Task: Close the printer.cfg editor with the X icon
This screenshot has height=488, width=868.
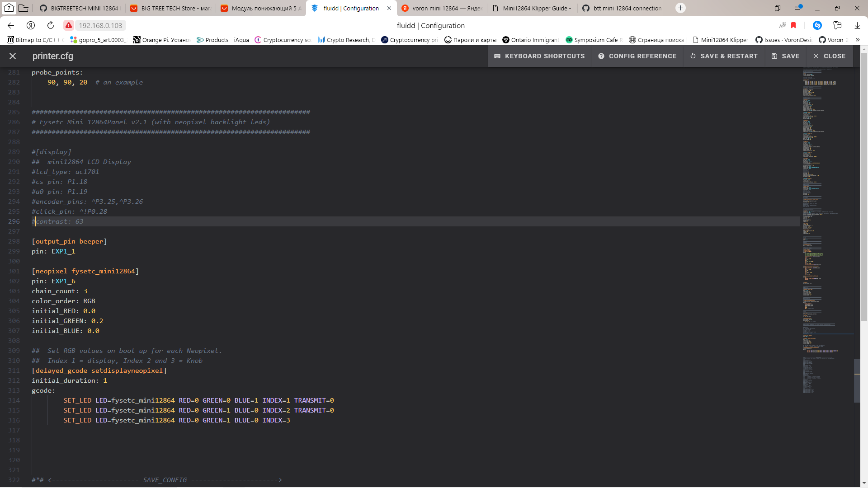Action: (13, 56)
